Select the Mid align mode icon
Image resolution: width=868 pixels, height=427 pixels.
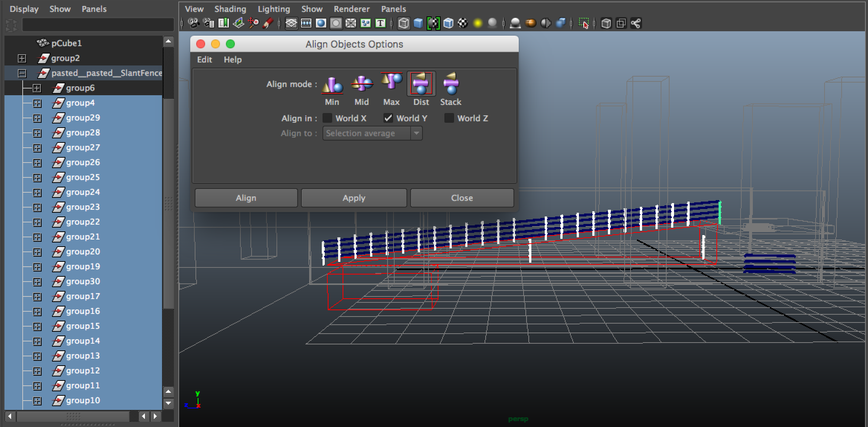pyautogui.click(x=362, y=84)
